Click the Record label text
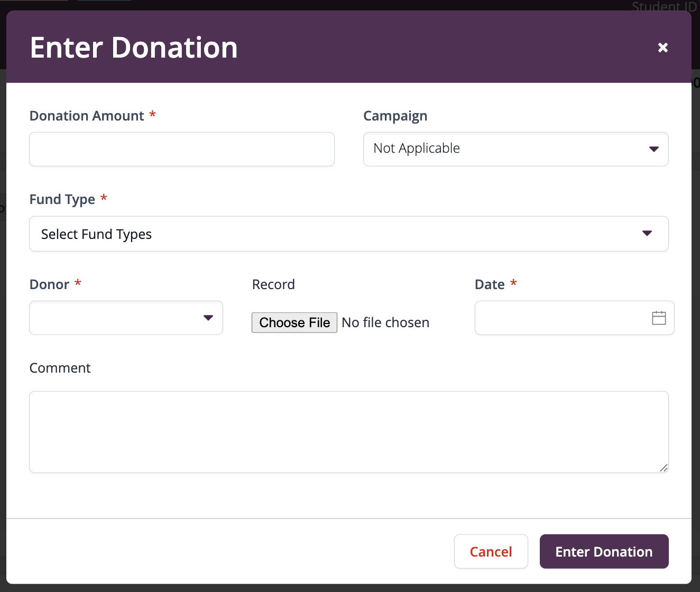 [x=273, y=284]
